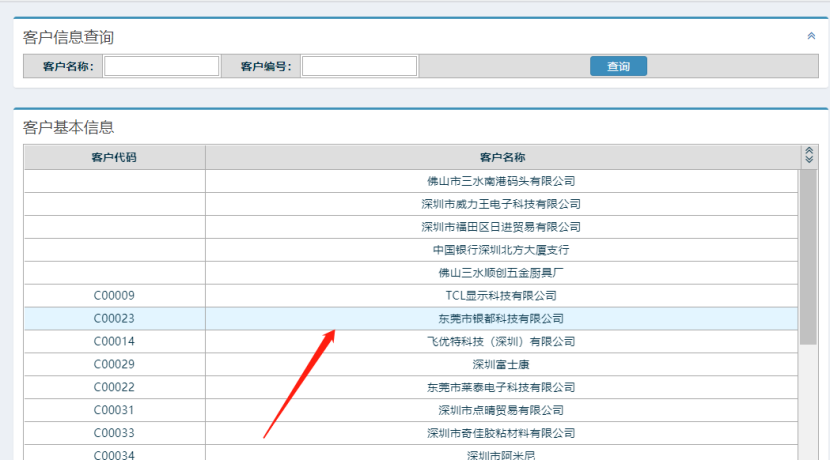The image size is (830, 461).
Task: Select customer code C00033
Action: (x=114, y=434)
